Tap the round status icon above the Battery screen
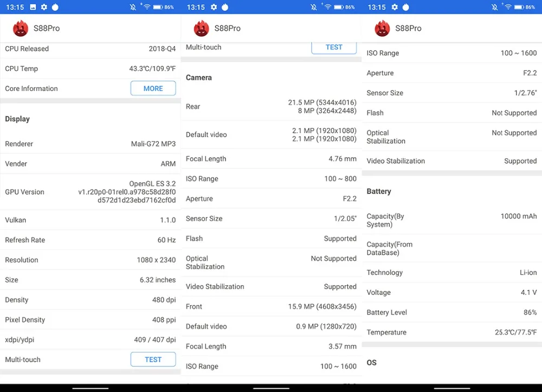Viewport: 542px width, 392px height. 405,7
